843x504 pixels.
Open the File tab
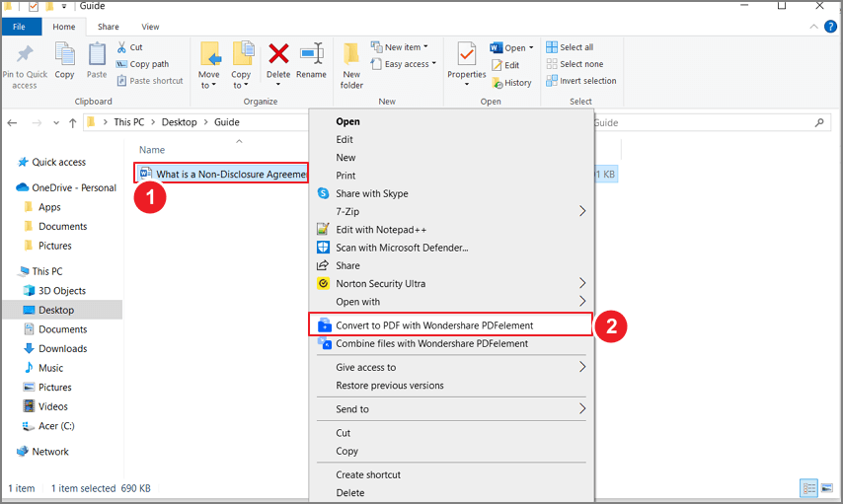tap(20, 27)
